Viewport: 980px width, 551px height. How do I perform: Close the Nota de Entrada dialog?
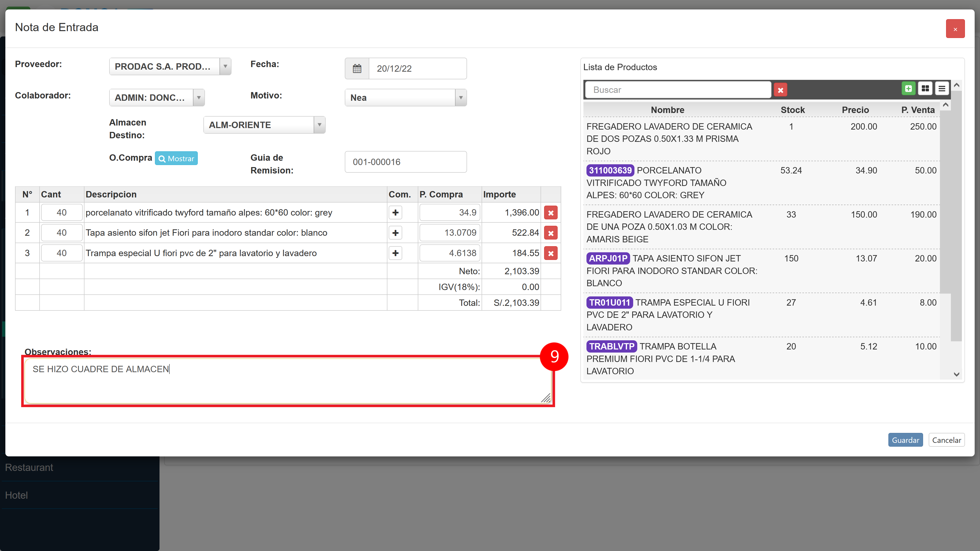click(955, 29)
